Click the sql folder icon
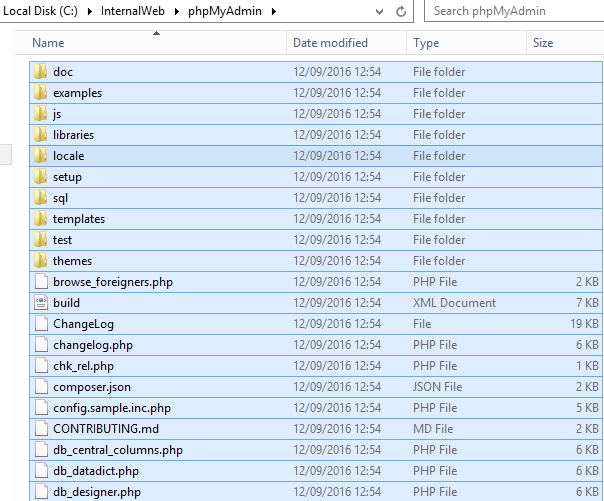This screenshot has height=501, width=604. coord(40,198)
